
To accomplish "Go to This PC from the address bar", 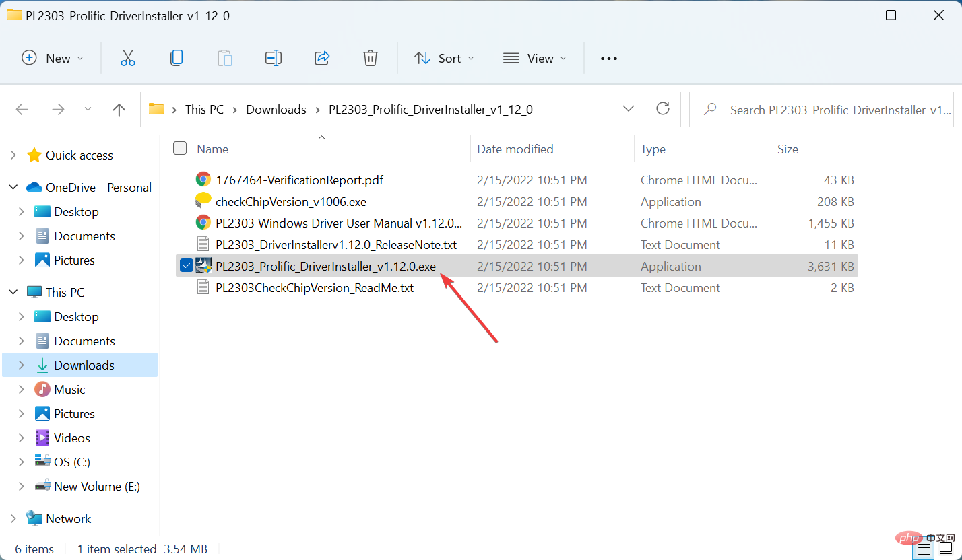I will click(203, 109).
